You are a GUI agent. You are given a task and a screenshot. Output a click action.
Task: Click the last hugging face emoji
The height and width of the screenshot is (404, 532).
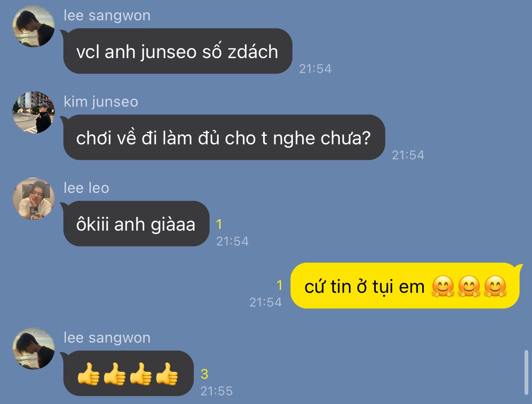(495, 287)
